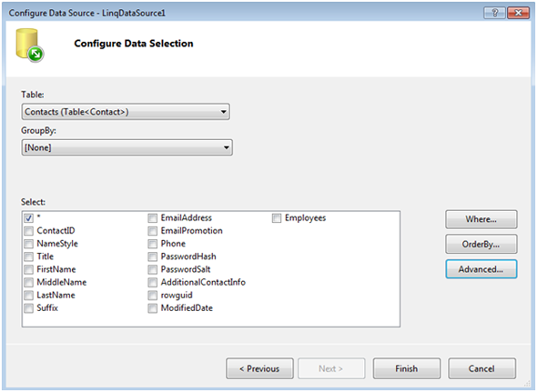Image resolution: width=537 pixels, height=392 pixels.
Task: Check the ContactID field checkbox
Action: 28,231
